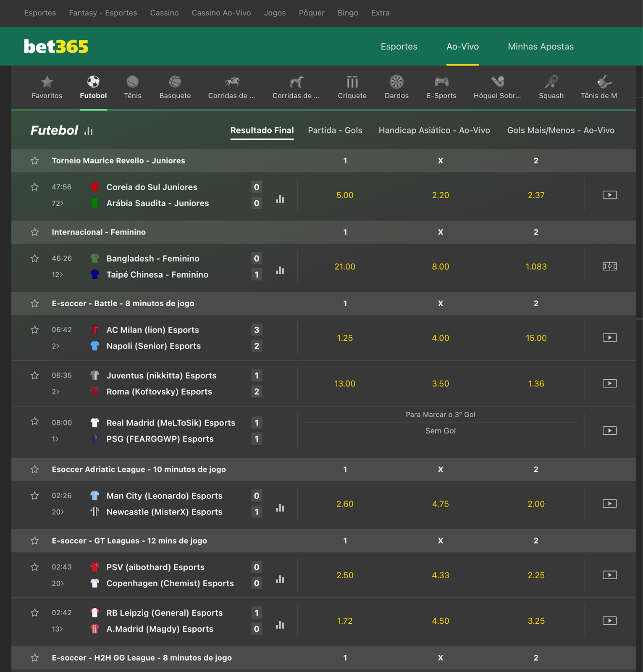Switch to Partida - Gols tab
The width and height of the screenshot is (643, 672).
pyautogui.click(x=335, y=130)
